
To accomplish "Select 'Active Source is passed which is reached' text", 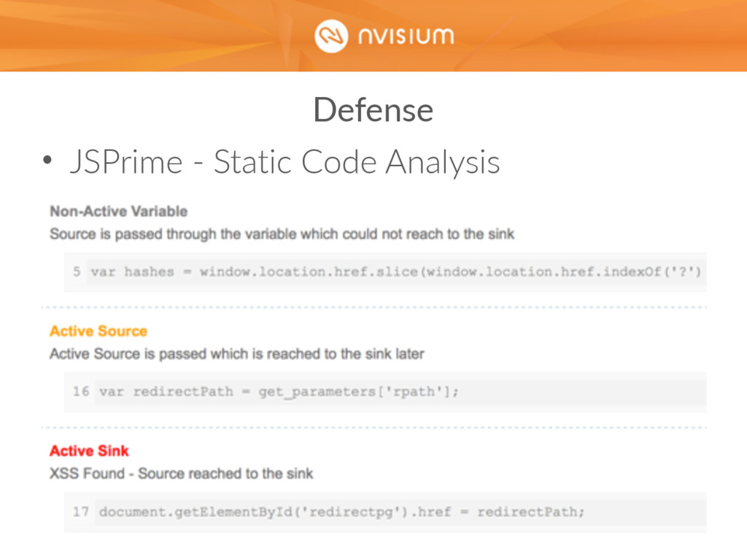I will coord(185,354).
